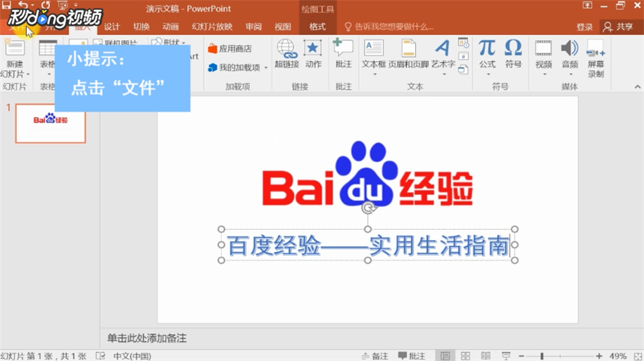Click the Date and Time icon
The height and width of the screenshot is (361, 644).
[463, 43]
